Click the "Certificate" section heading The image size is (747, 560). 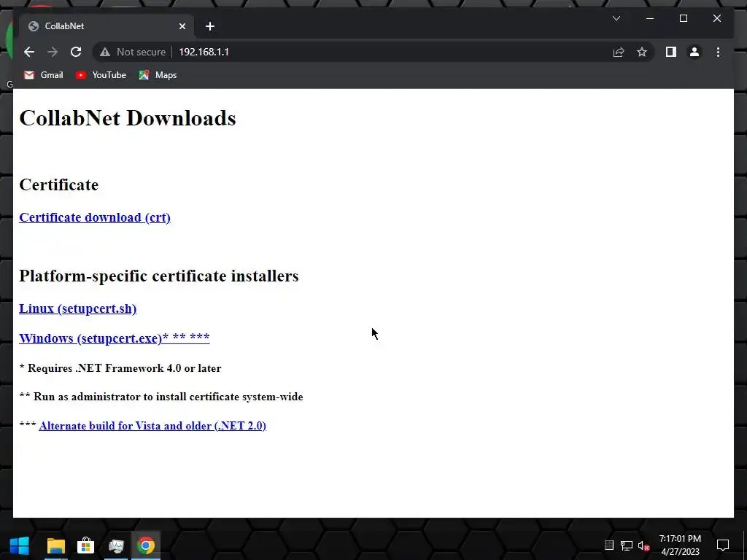coord(58,184)
